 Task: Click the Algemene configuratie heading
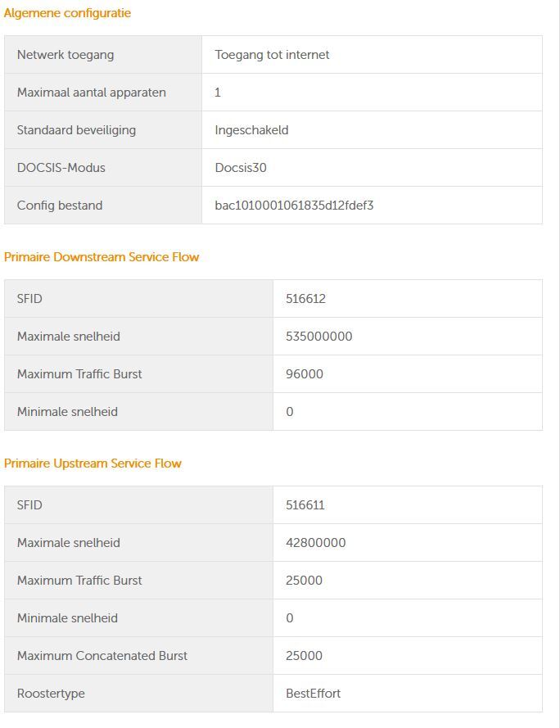coord(67,13)
